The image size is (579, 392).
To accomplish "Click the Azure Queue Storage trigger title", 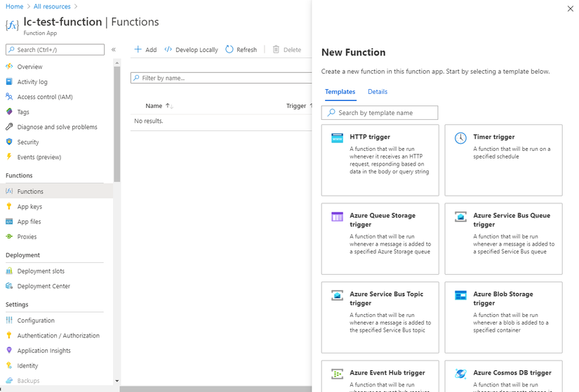I will point(382,219).
